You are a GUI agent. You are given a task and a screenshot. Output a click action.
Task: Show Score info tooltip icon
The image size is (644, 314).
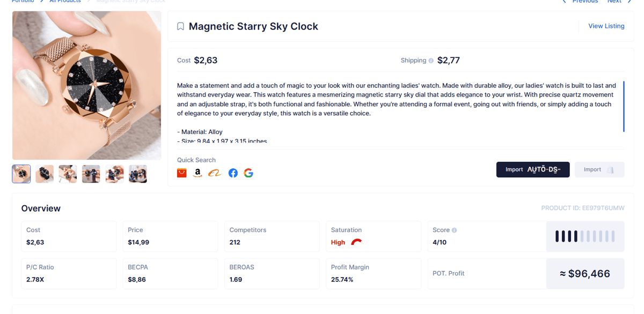(454, 230)
